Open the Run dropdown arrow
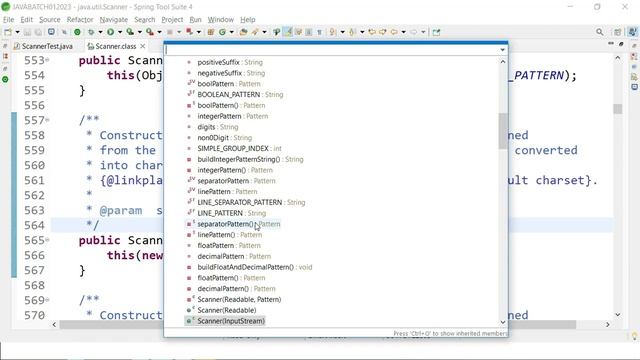 120,32
